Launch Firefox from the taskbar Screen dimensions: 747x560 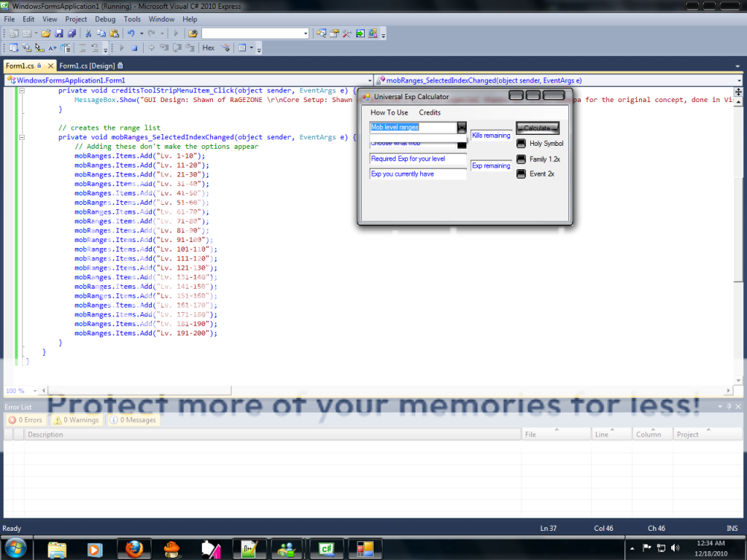tap(133, 548)
